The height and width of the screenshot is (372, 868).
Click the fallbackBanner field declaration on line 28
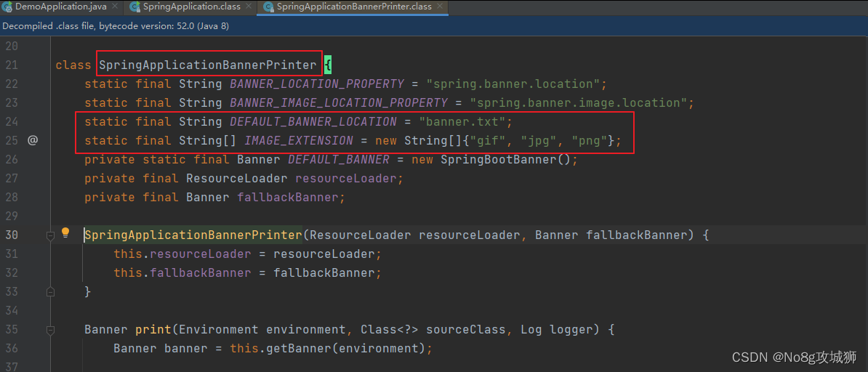(288, 197)
